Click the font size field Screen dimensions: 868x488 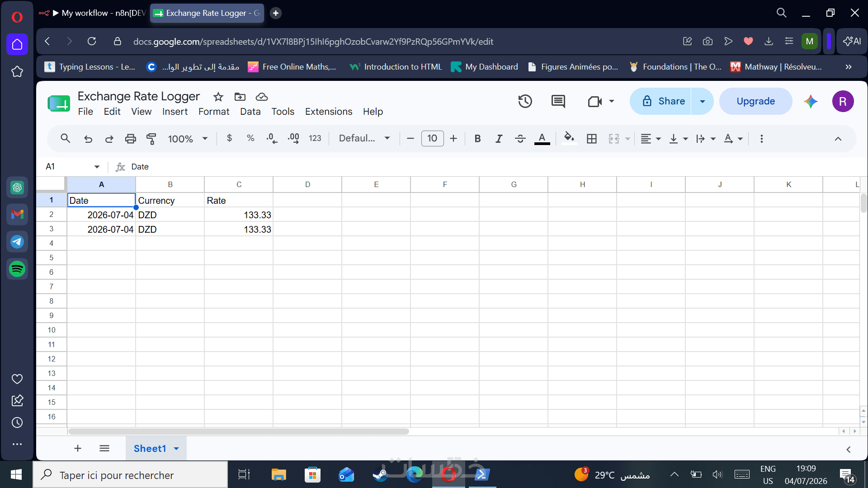432,138
